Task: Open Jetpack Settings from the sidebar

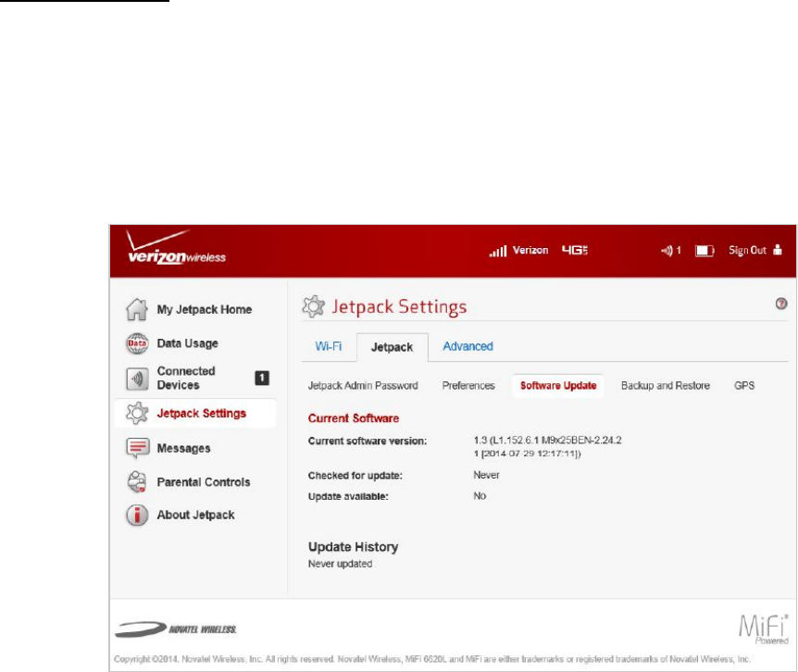Action: [201, 413]
